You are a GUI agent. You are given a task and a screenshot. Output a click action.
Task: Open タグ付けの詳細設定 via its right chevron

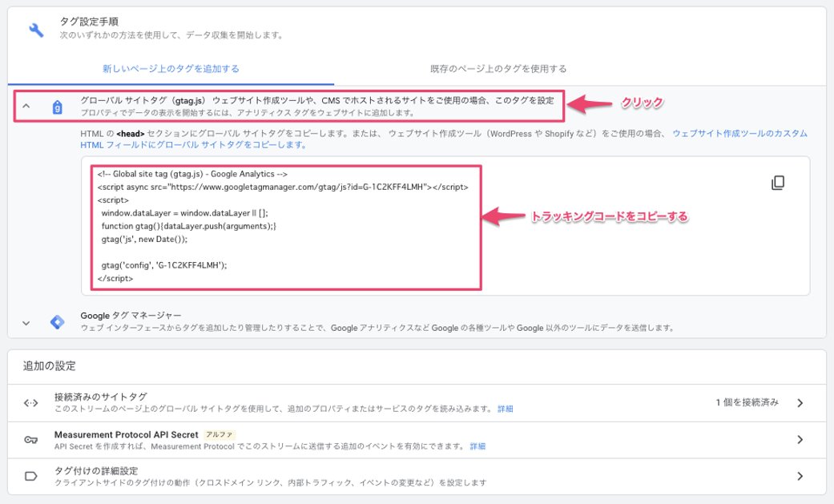[800, 476]
